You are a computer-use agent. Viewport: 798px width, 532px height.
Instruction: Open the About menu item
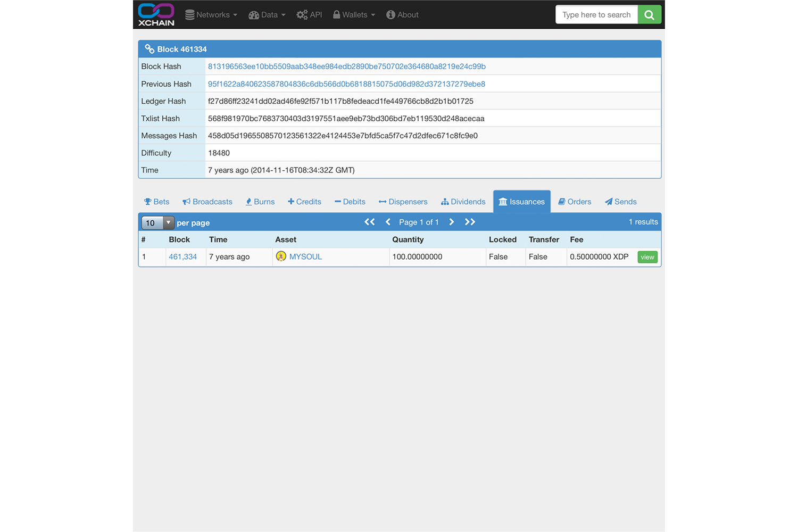coord(402,15)
